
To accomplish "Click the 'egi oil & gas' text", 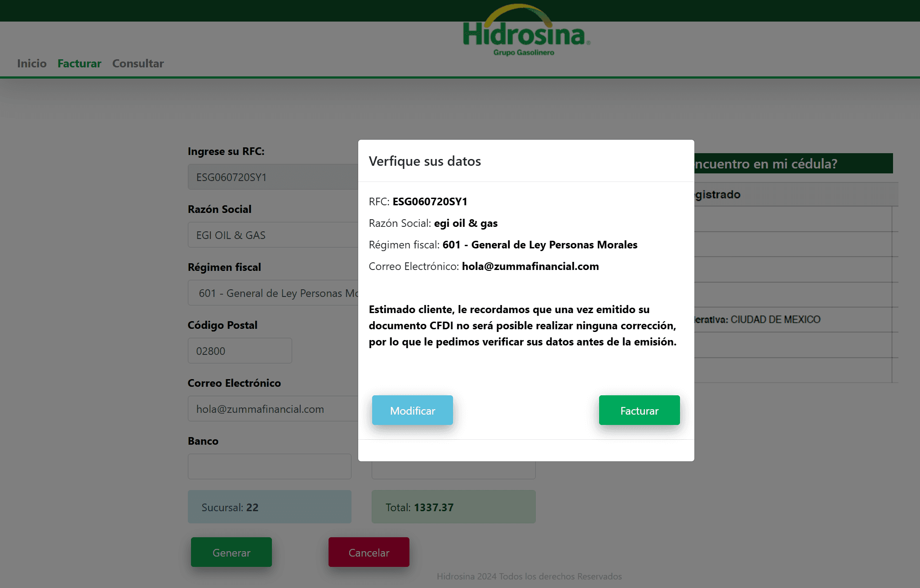I will click(466, 223).
